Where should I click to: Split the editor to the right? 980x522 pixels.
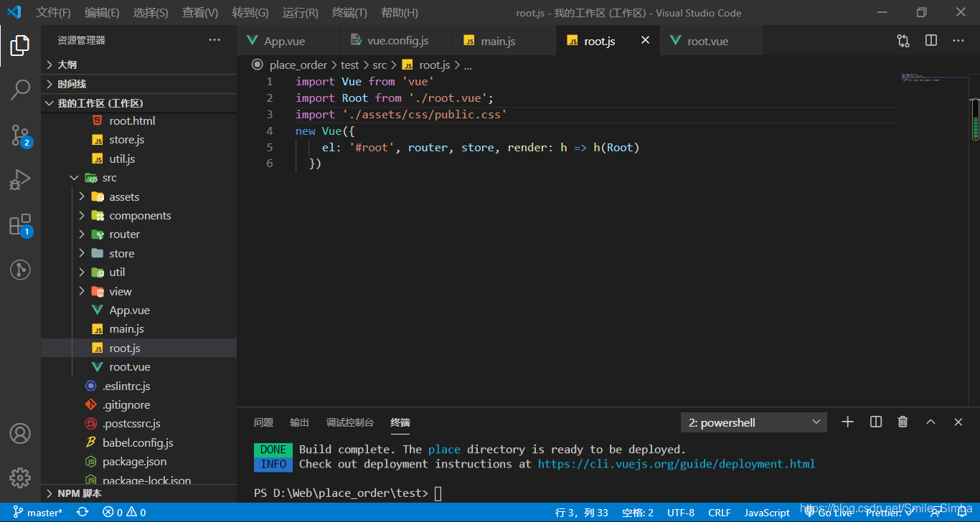click(931, 41)
